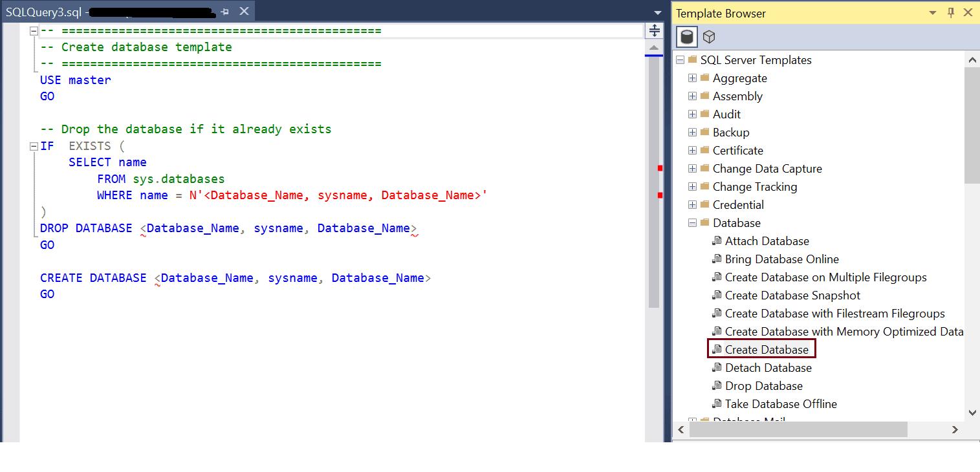Expand the Aggregate folder
The height and width of the screenshot is (472, 980).
point(692,78)
